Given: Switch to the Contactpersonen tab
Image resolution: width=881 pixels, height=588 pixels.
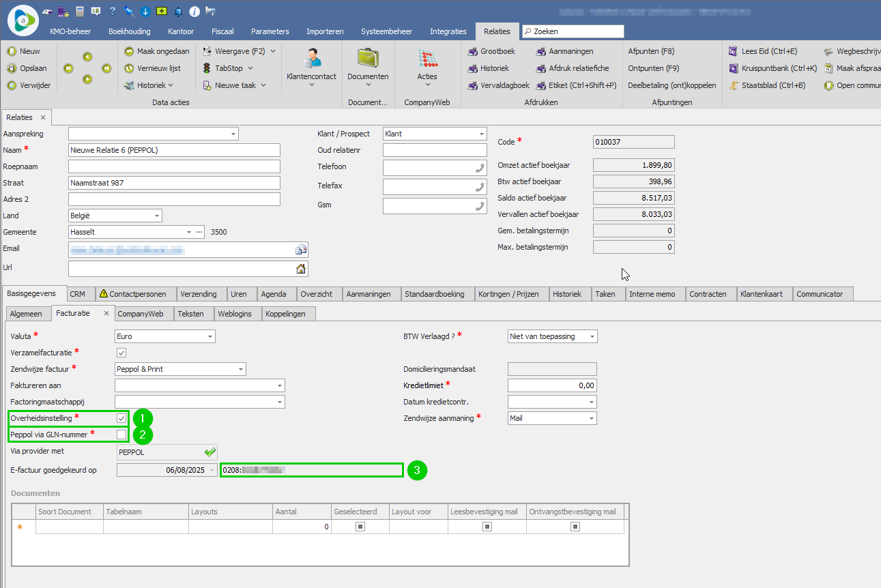Looking at the screenshot, I should (133, 294).
